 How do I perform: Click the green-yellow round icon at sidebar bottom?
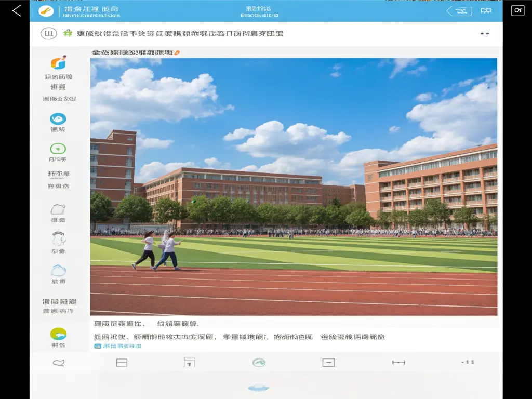tap(58, 334)
